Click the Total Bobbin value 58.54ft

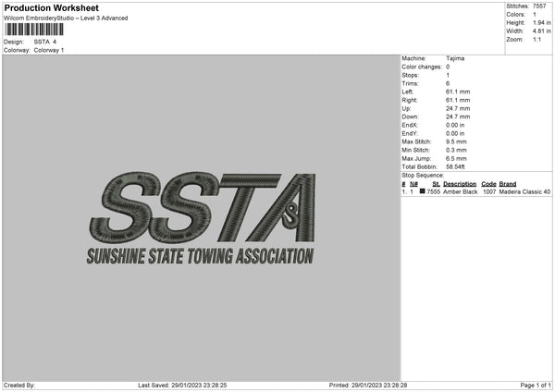tap(455, 166)
